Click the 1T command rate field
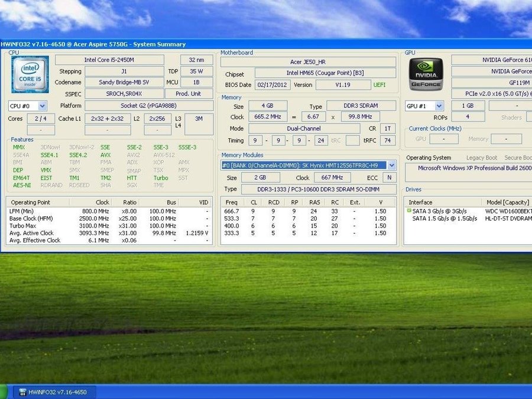The width and height of the screenshot is (532, 399). 388,129
